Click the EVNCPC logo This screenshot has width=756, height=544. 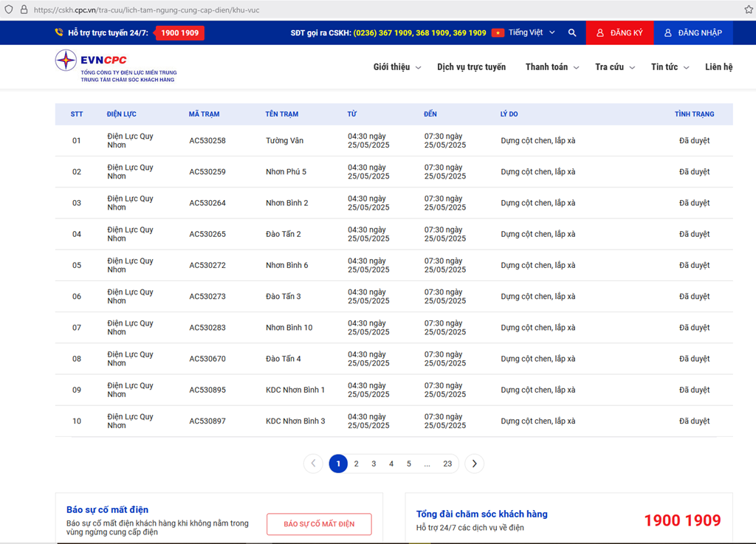pyautogui.click(x=116, y=66)
